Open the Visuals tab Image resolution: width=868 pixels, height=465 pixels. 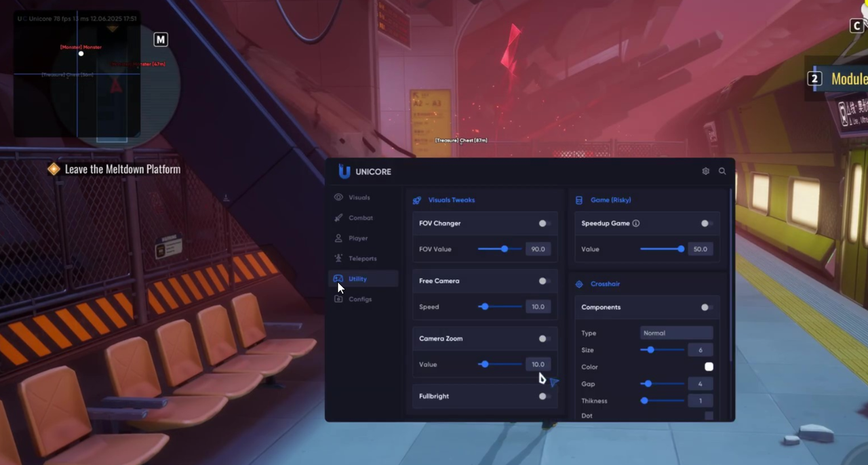364,197
